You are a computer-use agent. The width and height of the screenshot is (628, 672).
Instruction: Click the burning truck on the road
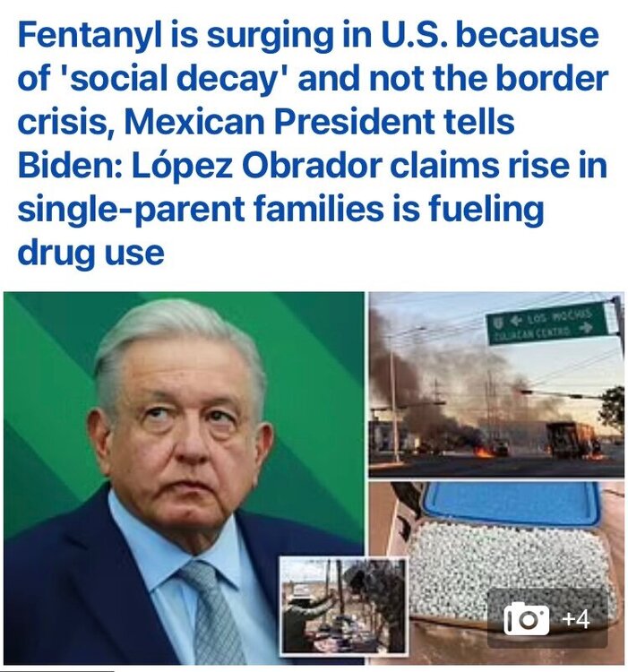click(x=570, y=439)
